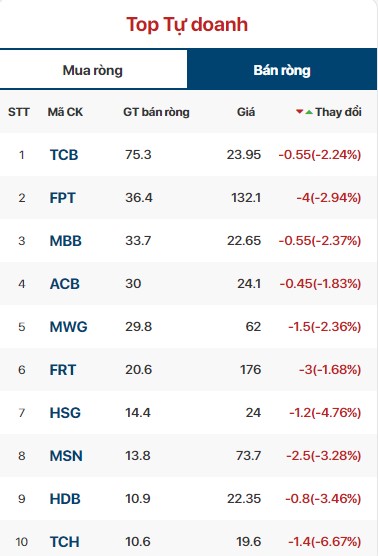Open the HSG stock code
378x556 pixels.
(x=65, y=413)
